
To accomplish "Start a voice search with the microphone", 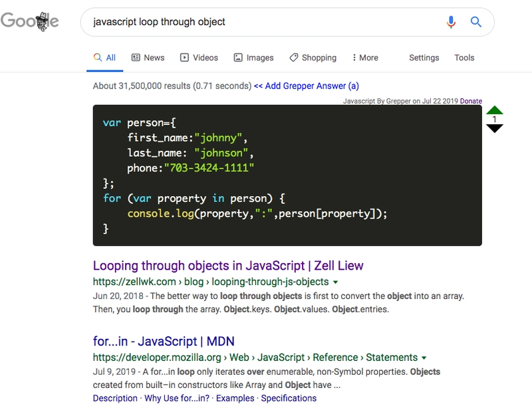I will click(x=451, y=22).
